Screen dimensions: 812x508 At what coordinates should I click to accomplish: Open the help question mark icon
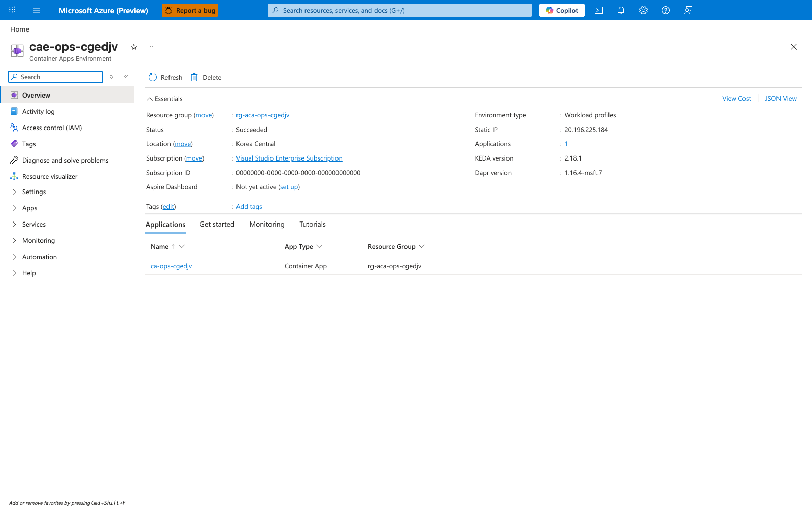[x=666, y=10]
